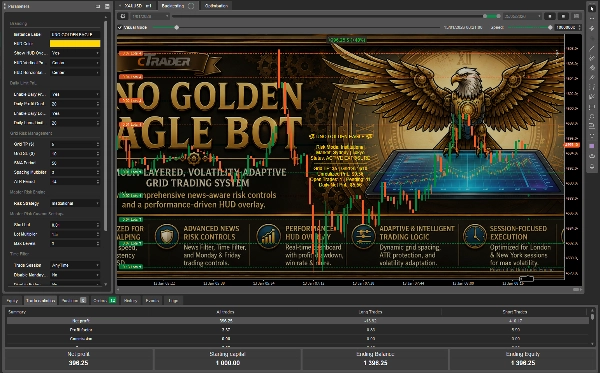
Task: Click the Long Trades column header
Action: tap(370, 312)
